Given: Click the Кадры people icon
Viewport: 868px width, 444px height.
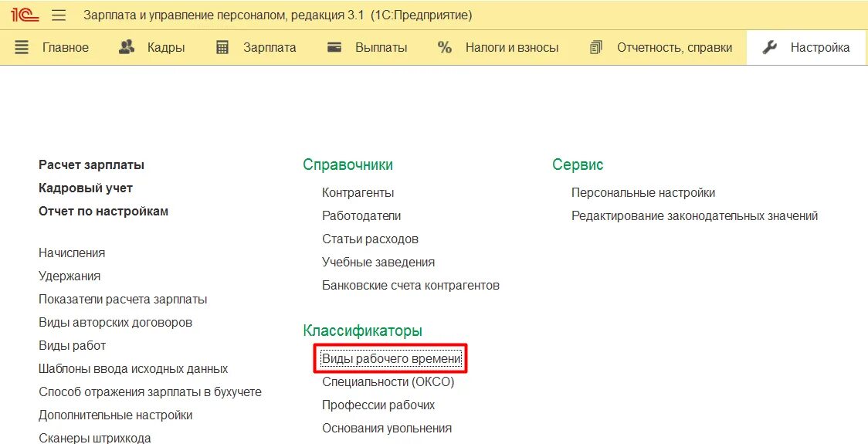Looking at the screenshot, I should click(127, 48).
